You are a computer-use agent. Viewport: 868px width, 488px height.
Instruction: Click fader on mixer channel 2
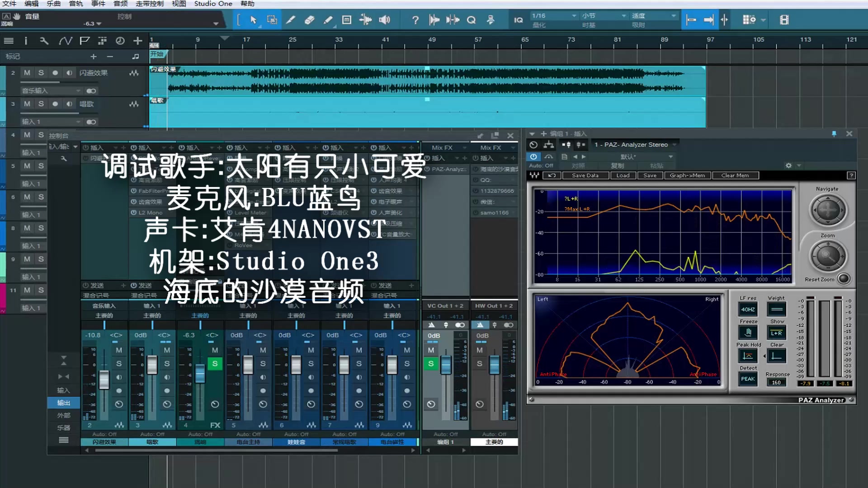click(104, 380)
